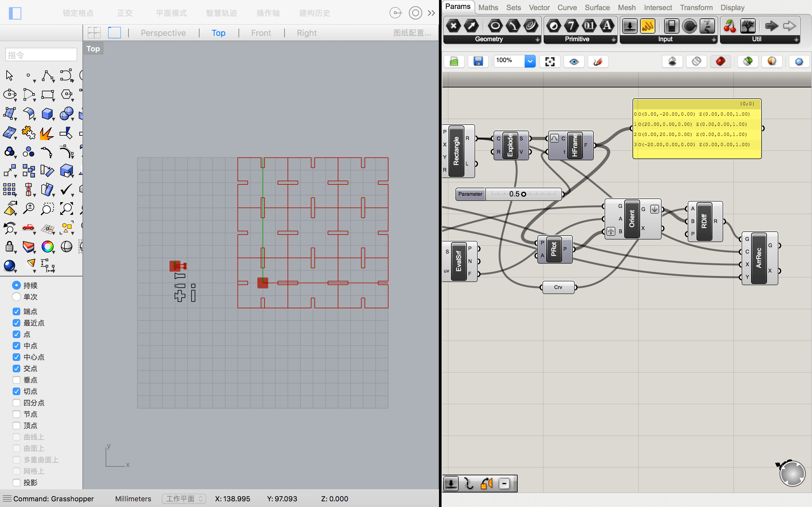Click the 图纸配置 button
The height and width of the screenshot is (507, 812).
(x=412, y=33)
